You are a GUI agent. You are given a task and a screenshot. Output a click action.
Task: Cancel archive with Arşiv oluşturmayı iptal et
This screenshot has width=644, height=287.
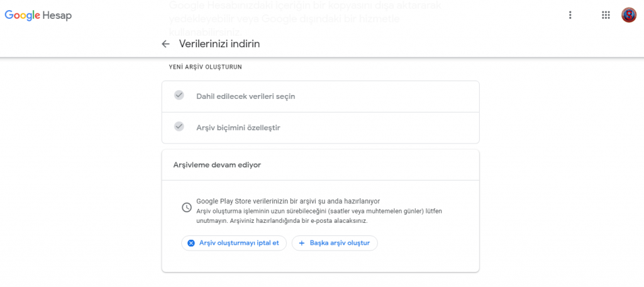click(x=234, y=243)
